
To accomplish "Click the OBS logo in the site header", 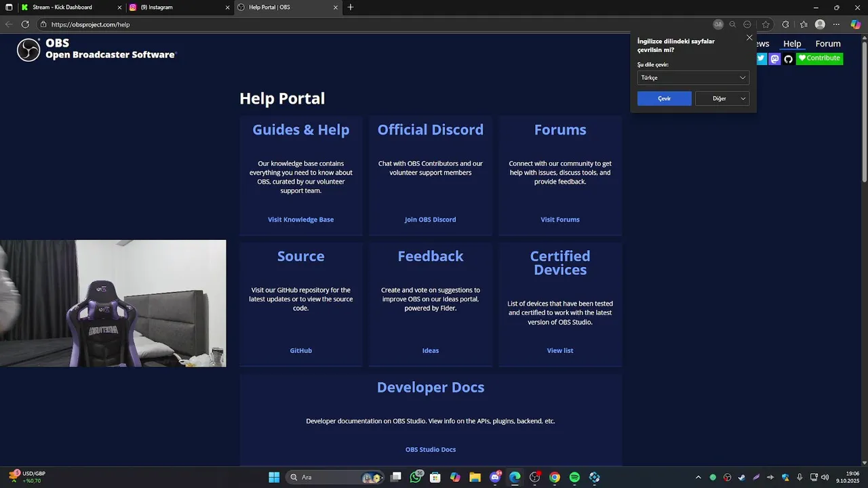I will pos(28,49).
